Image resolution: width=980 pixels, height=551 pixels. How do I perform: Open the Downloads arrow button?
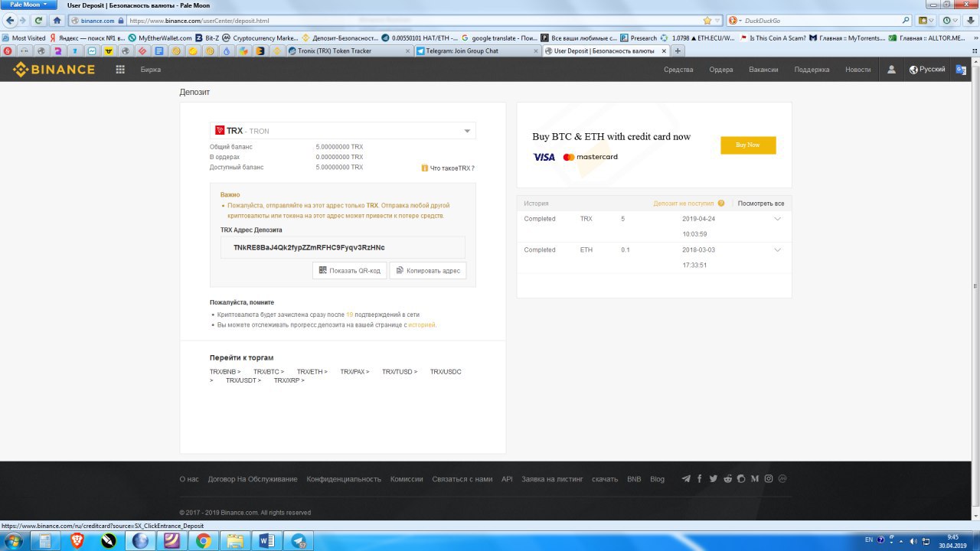click(971, 21)
